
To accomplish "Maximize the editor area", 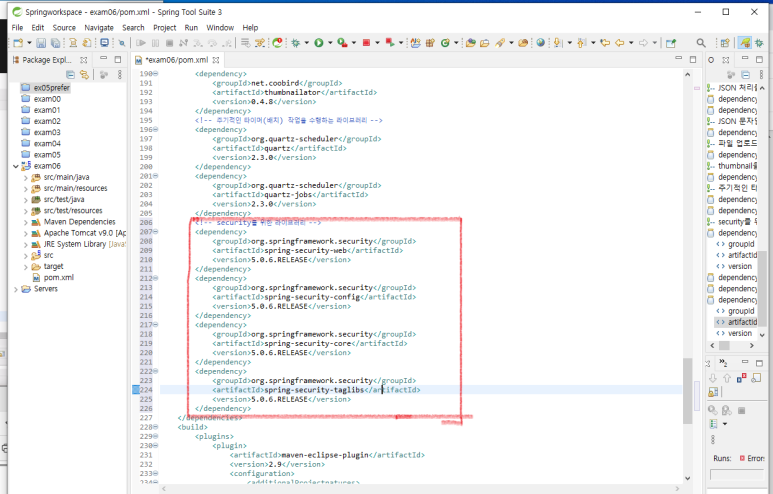I will point(693,59).
